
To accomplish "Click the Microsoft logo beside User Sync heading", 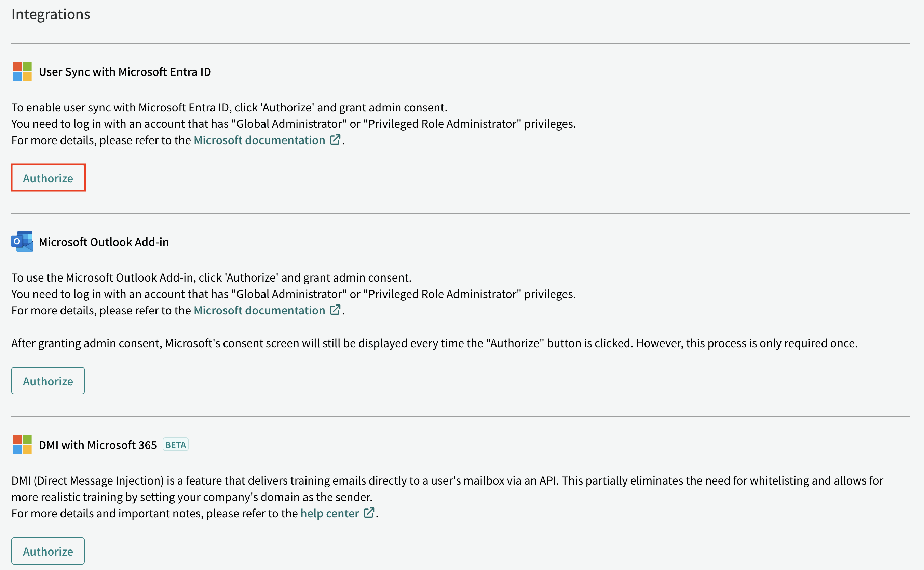I will [22, 72].
